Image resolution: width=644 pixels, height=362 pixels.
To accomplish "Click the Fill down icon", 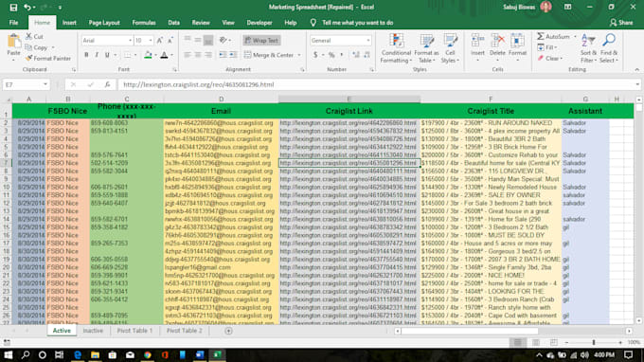I will 541,47.
